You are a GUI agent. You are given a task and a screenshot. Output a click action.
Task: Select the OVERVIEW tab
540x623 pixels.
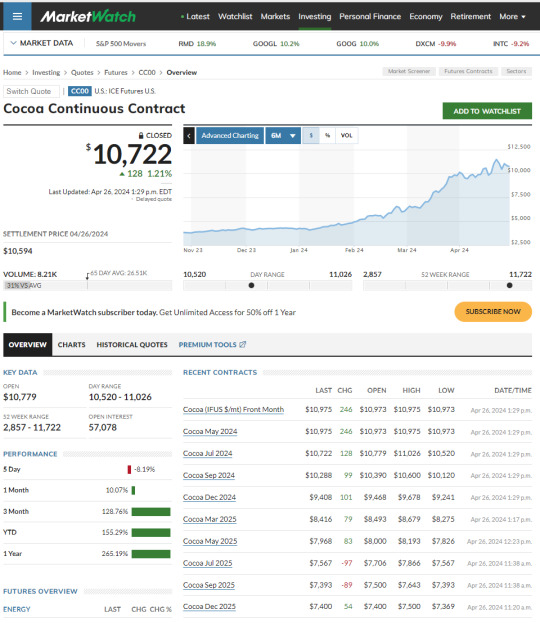[27, 344]
